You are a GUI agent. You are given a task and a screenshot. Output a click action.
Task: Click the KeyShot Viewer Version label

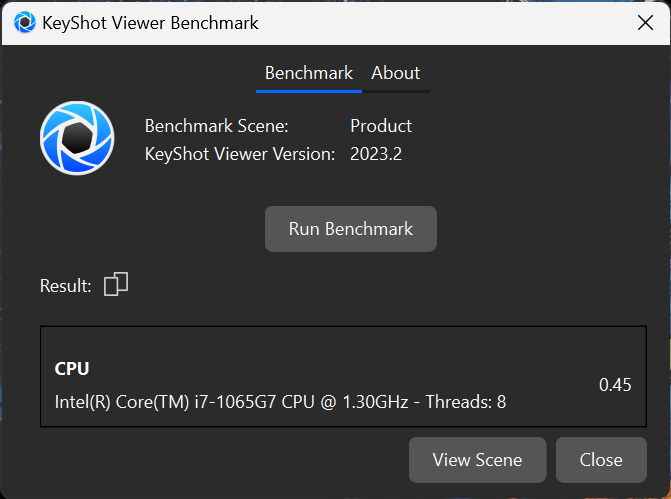point(240,154)
